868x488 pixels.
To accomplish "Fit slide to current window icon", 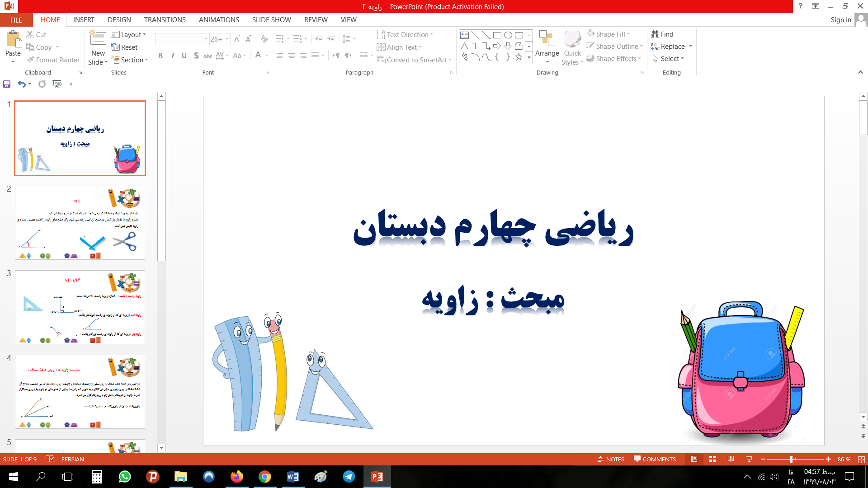I will [x=861, y=459].
